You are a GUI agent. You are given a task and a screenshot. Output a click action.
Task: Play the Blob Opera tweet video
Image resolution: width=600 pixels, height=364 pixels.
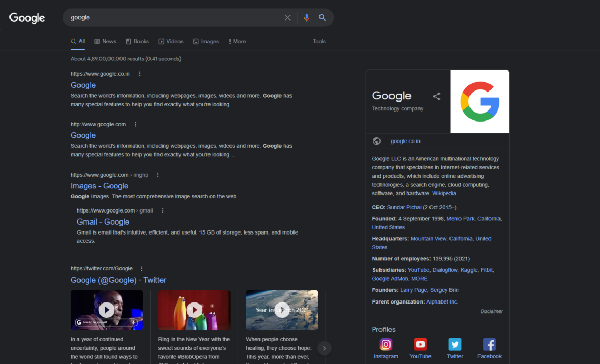194,310
